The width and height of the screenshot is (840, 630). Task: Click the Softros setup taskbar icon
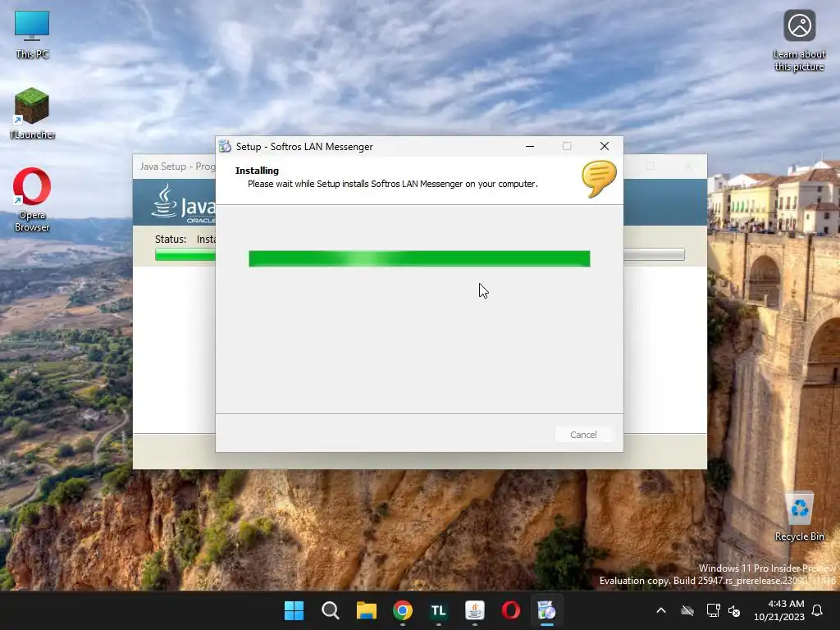click(547, 610)
